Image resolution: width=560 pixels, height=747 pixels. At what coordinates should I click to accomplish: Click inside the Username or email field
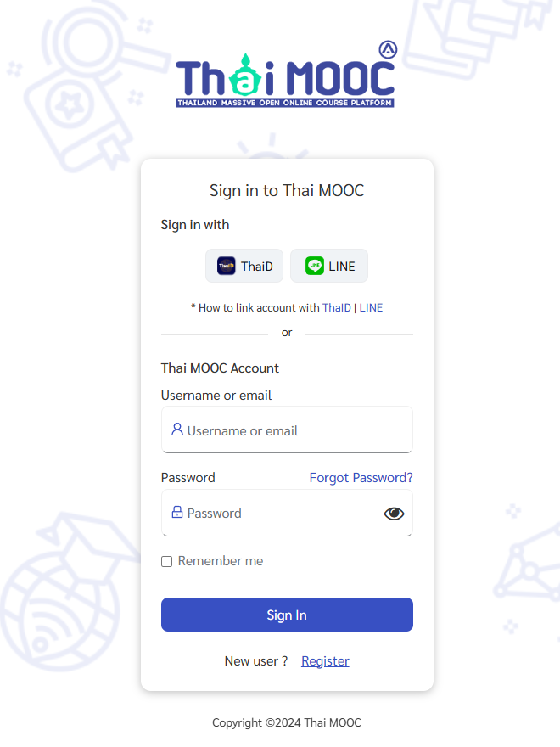click(x=287, y=429)
